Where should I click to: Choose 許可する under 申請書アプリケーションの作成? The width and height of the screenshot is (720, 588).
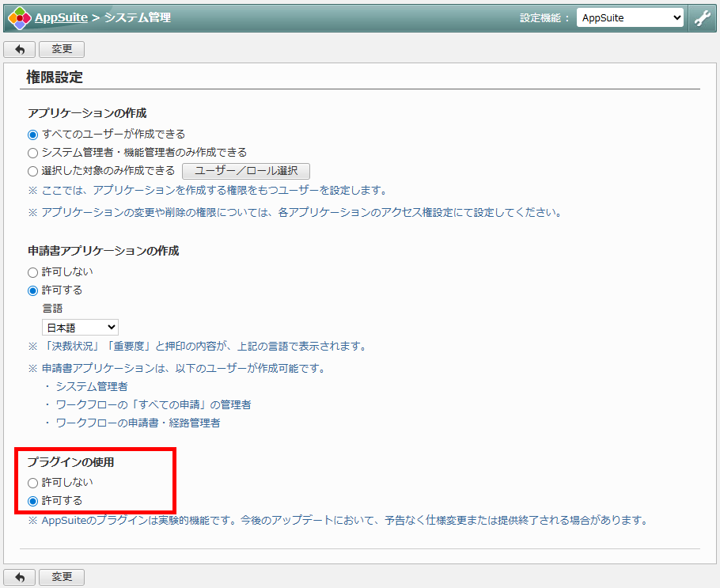33,290
